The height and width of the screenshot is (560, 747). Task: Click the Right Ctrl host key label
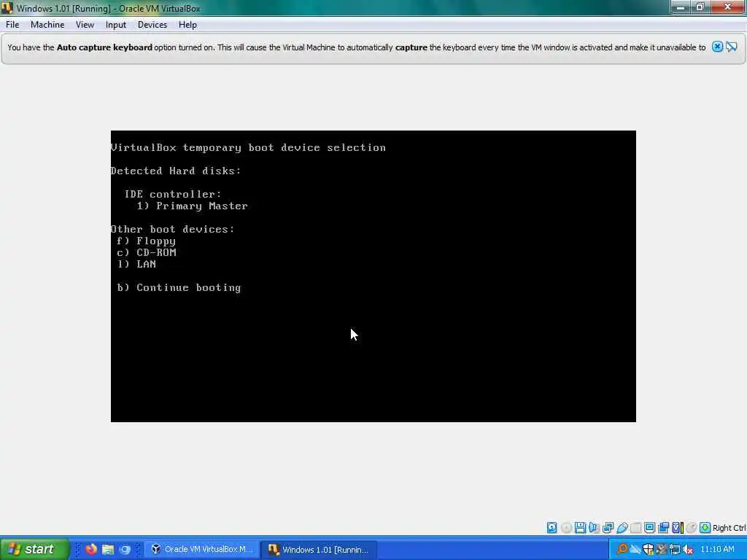point(729,528)
